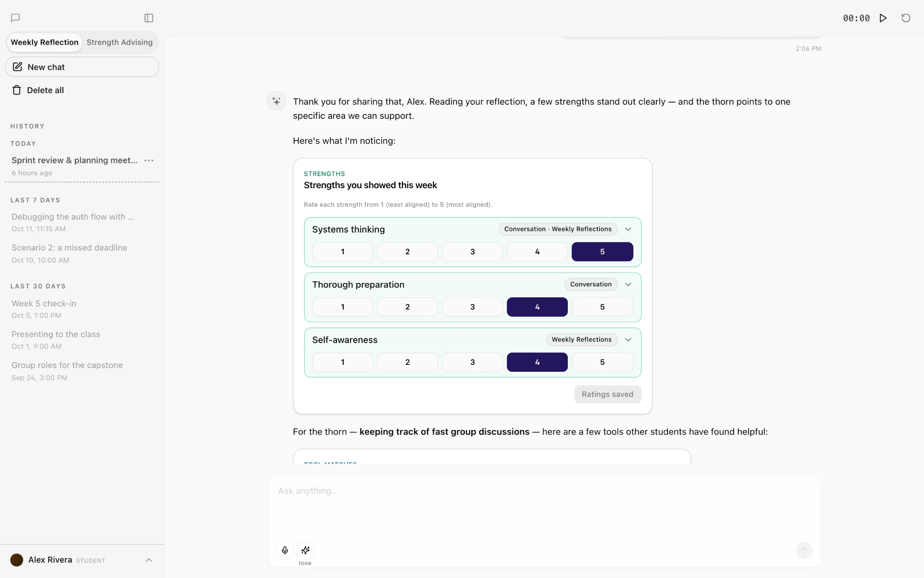The image size is (924, 578).
Task: Click the Conversation tag on Thorough preparation
Action: [x=590, y=284]
